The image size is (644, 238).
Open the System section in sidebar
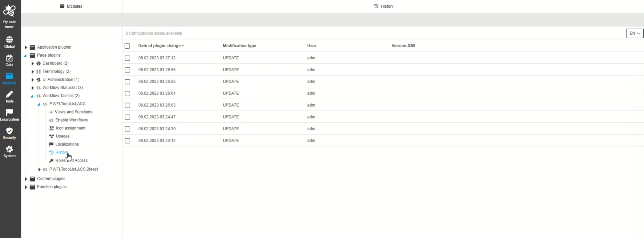(9, 152)
